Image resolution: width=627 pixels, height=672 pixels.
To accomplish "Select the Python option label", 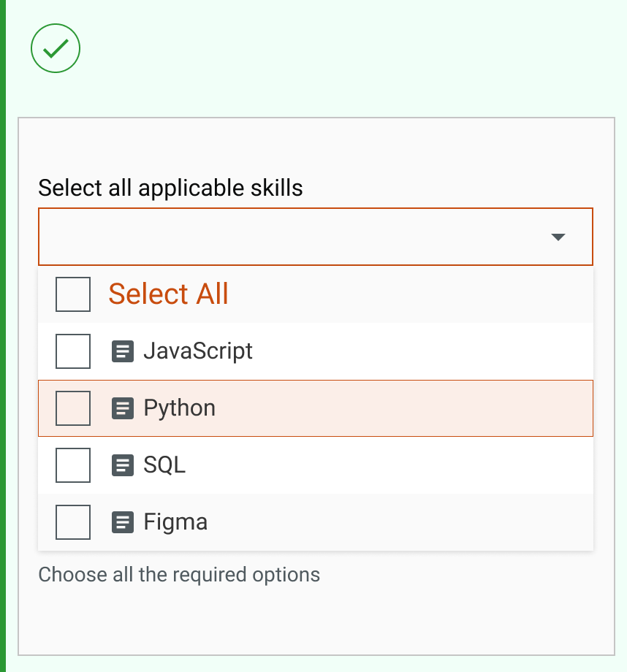I will [x=180, y=408].
